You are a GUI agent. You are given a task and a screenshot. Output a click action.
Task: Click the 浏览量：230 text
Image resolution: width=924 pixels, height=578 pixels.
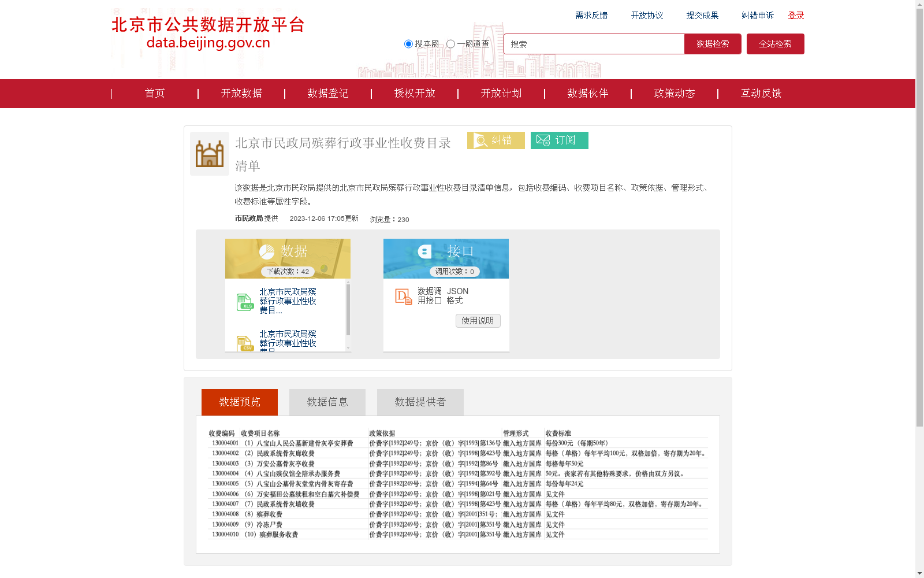click(389, 220)
